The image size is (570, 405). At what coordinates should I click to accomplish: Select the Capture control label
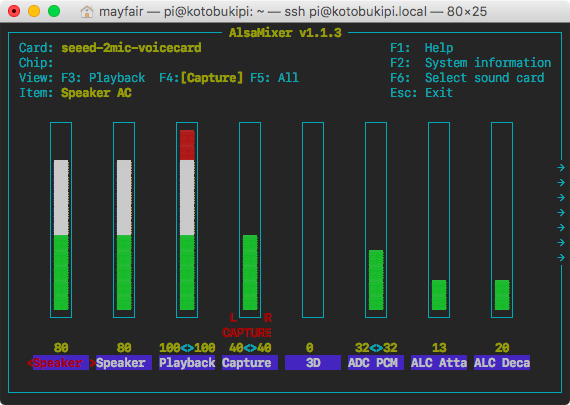(250, 363)
